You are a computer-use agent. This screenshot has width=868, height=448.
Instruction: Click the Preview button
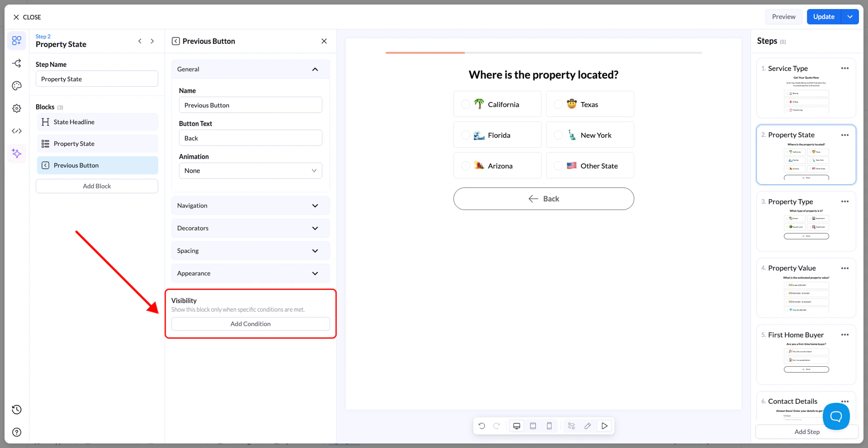[x=783, y=17]
